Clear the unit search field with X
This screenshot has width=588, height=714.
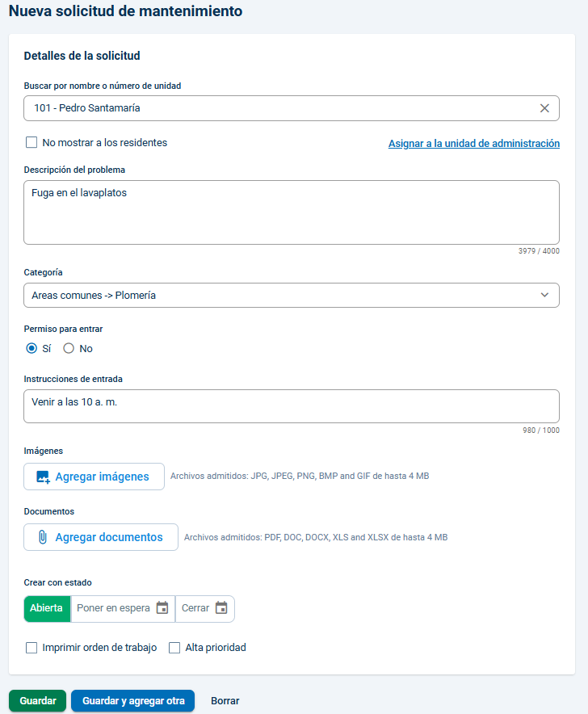point(544,108)
